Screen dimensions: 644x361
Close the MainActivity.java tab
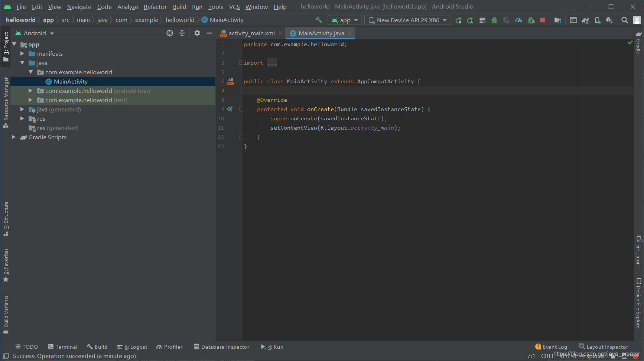tap(349, 33)
